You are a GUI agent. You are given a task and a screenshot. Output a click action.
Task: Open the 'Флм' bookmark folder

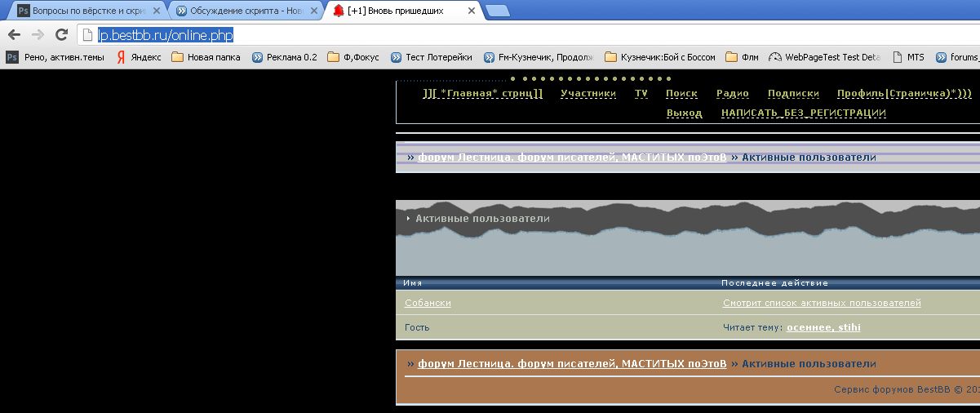(x=742, y=57)
